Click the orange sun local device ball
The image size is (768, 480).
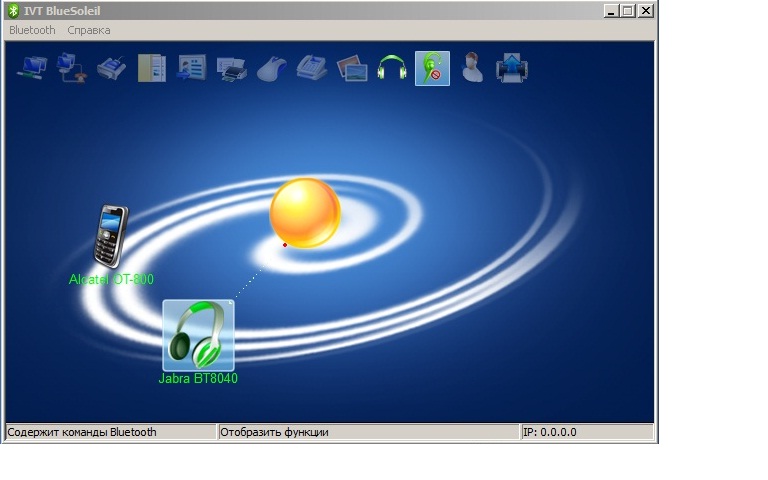click(305, 213)
